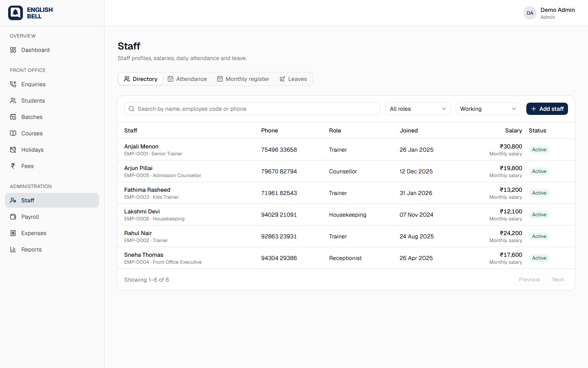Click the Demo Admin account name
The image size is (588, 368).
click(x=558, y=10)
